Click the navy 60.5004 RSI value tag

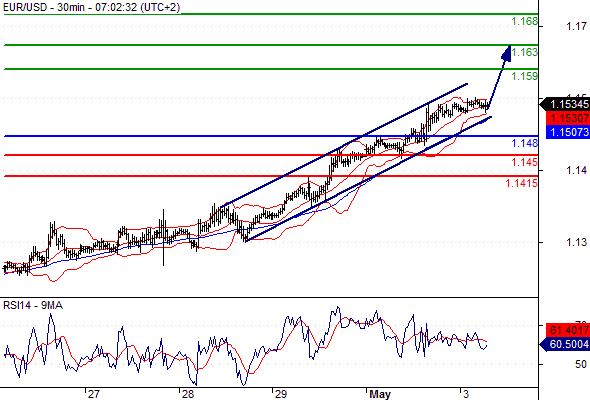pyautogui.click(x=565, y=344)
